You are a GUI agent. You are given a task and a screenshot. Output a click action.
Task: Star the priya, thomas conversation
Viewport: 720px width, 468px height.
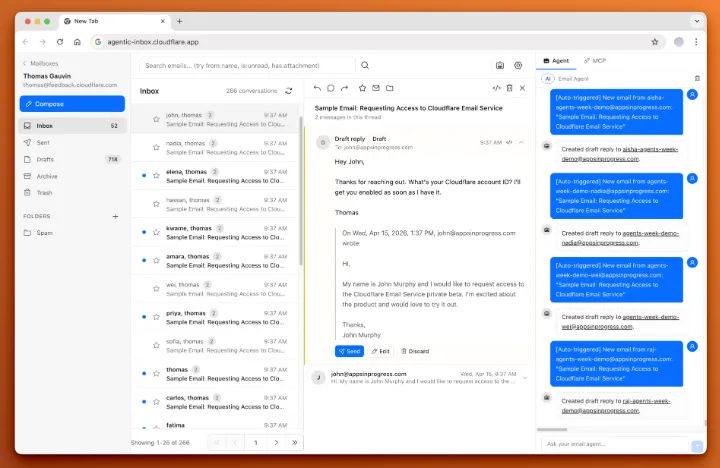(x=156, y=317)
